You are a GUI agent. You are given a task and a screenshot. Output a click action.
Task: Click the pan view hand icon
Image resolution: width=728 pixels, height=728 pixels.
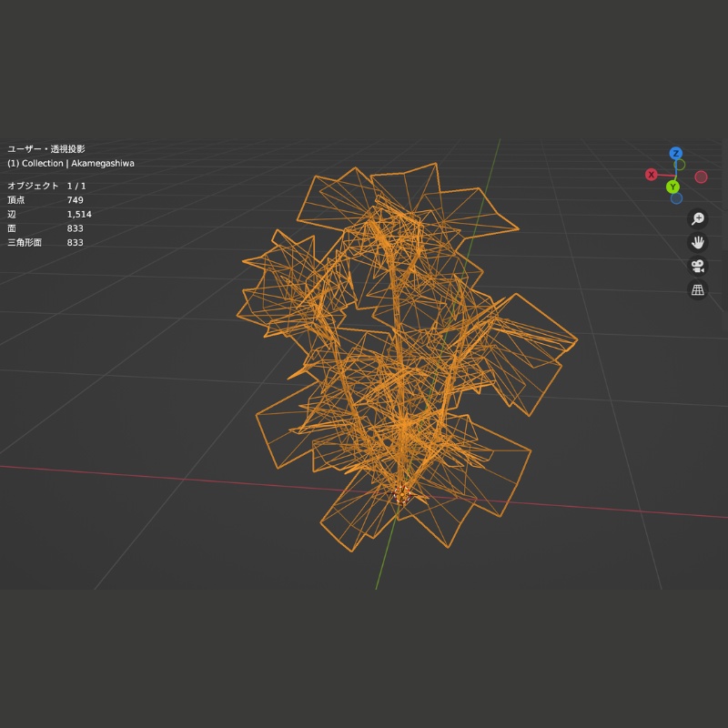[697, 242]
